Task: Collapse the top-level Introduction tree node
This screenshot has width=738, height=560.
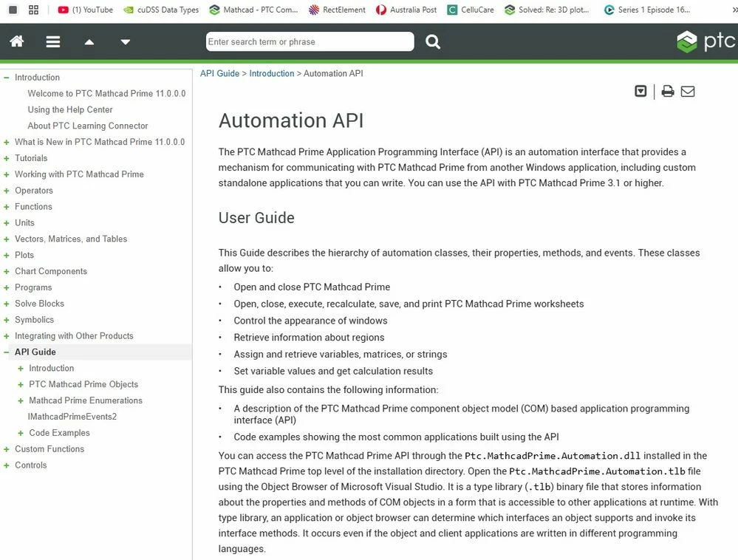Action: point(6,77)
